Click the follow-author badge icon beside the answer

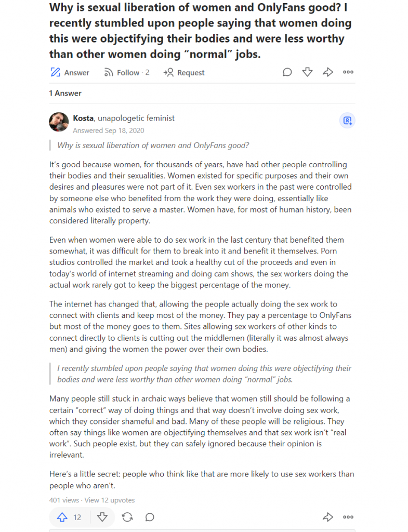(x=347, y=121)
